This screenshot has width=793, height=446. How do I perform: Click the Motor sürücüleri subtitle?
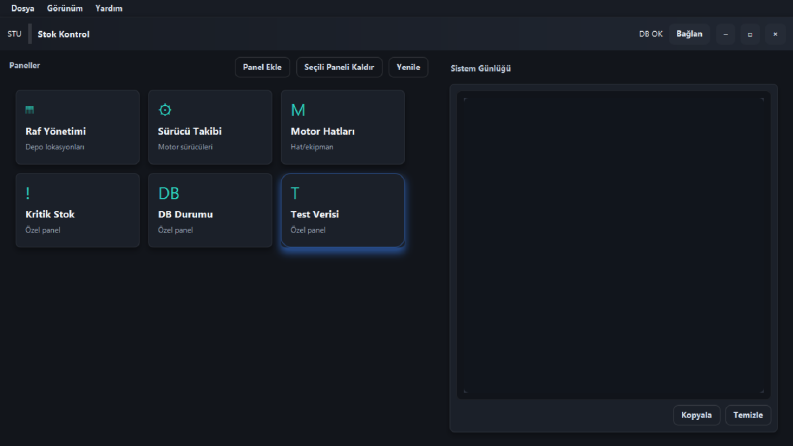pyautogui.click(x=185, y=147)
